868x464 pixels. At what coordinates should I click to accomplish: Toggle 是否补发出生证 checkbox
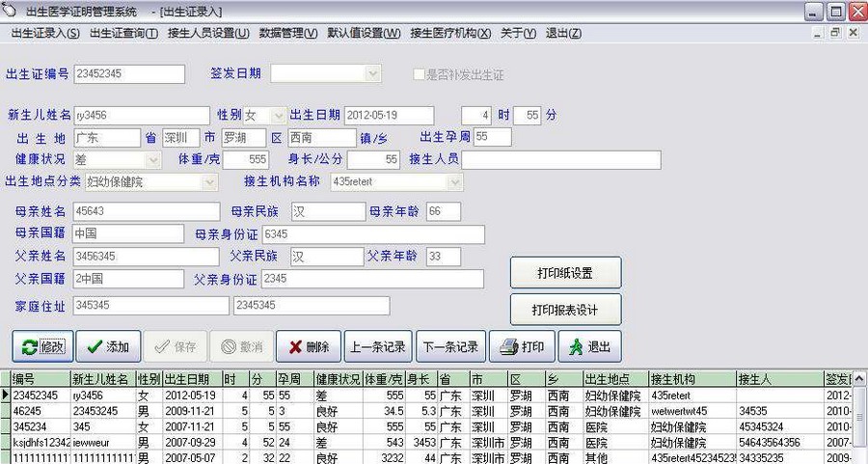click(420, 74)
